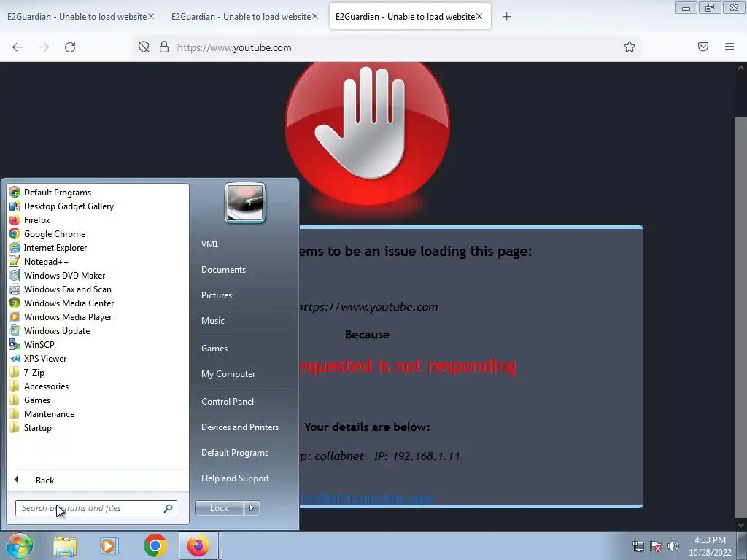Image resolution: width=747 pixels, height=560 pixels.
Task: Click the network tray icon
Action: point(638,546)
